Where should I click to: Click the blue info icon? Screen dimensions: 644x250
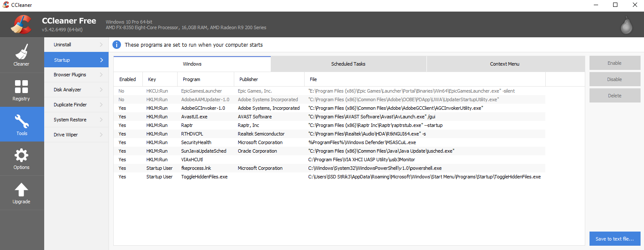point(116,45)
